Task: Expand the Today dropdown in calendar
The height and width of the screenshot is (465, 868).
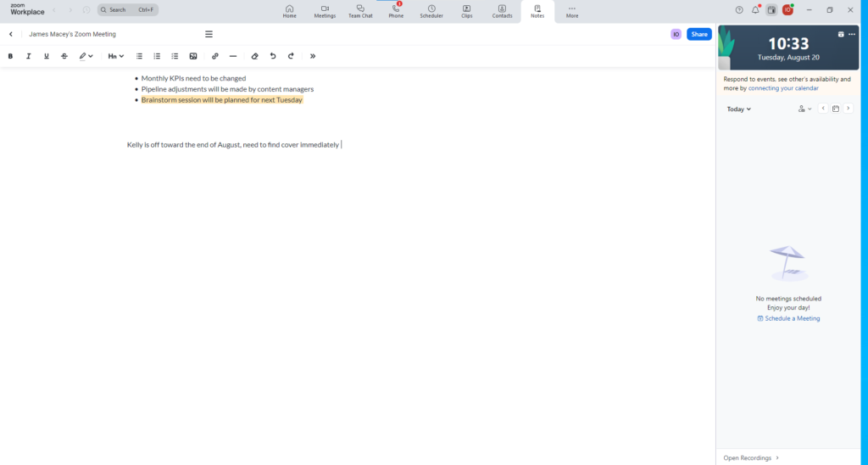Action: coord(739,109)
